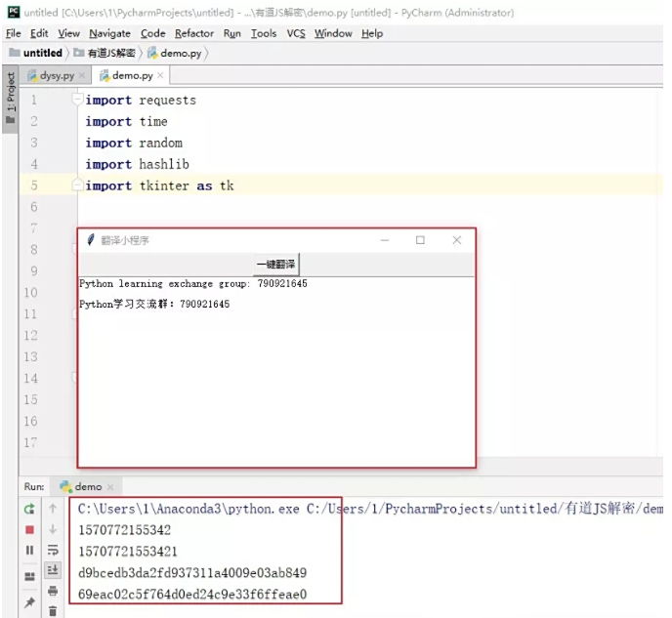Pause the run console output
Image resolution: width=672 pixels, height=618 pixels.
pos(29,551)
